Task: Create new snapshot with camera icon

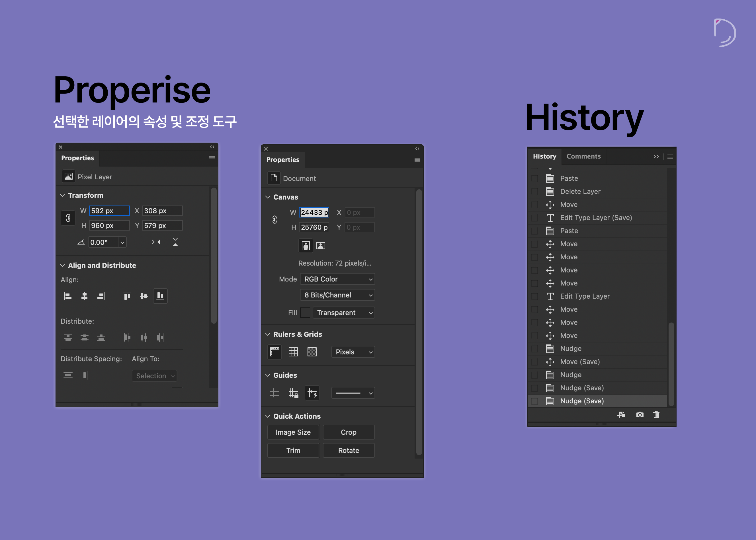Action: pyautogui.click(x=640, y=415)
